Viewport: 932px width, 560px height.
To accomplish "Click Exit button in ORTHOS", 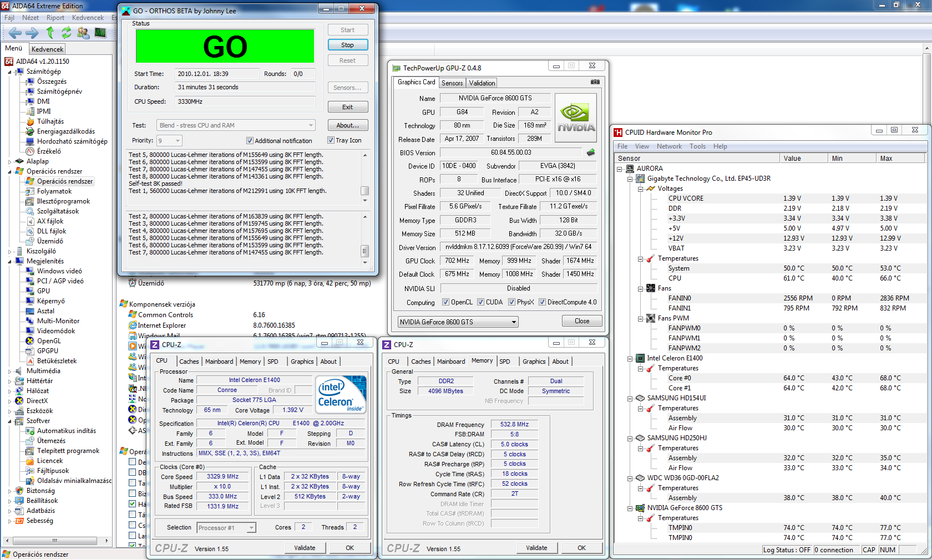I will pyautogui.click(x=347, y=107).
